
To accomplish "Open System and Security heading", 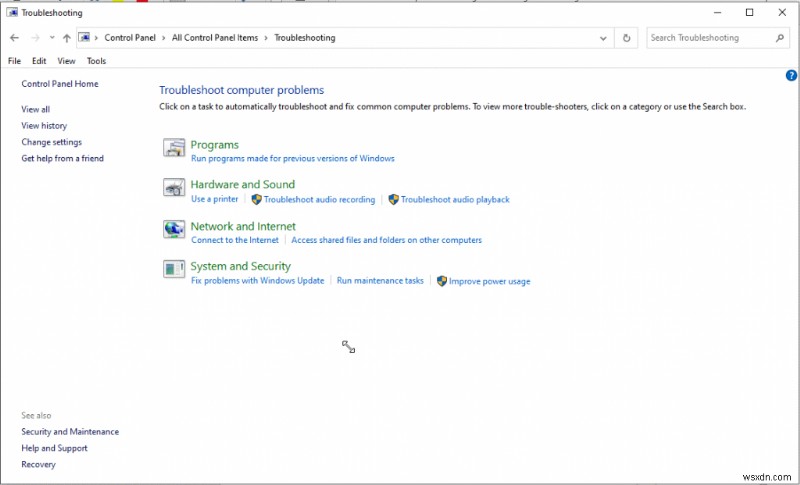I will (240, 266).
